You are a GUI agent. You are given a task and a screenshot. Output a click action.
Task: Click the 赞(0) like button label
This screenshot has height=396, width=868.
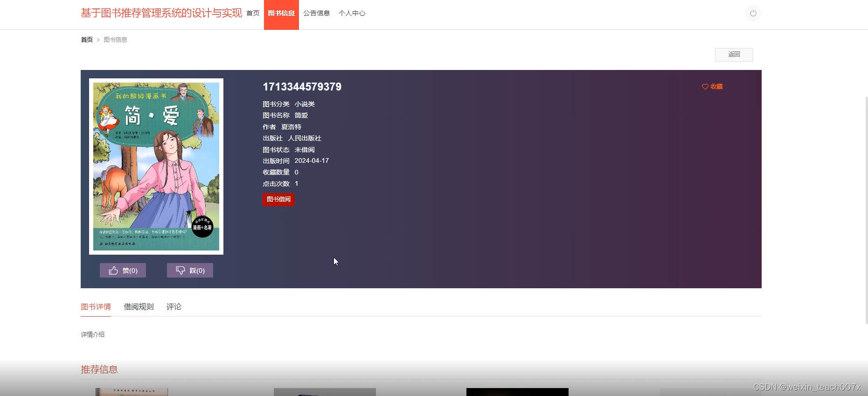130,271
